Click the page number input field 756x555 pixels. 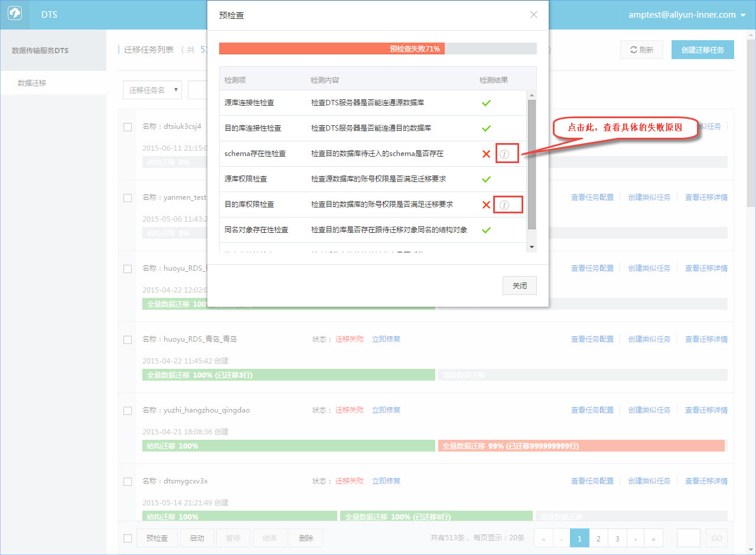[x=689, y=538]
